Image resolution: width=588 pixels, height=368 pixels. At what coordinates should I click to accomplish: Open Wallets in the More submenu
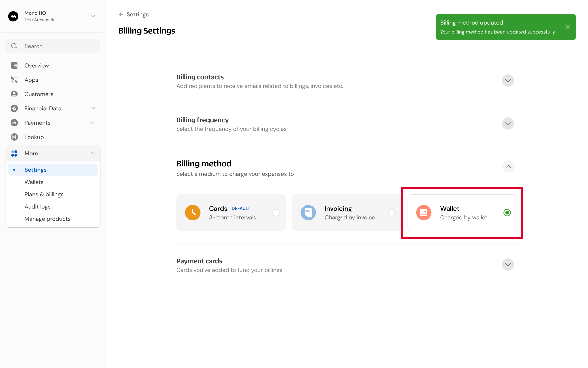pos(34,182)
